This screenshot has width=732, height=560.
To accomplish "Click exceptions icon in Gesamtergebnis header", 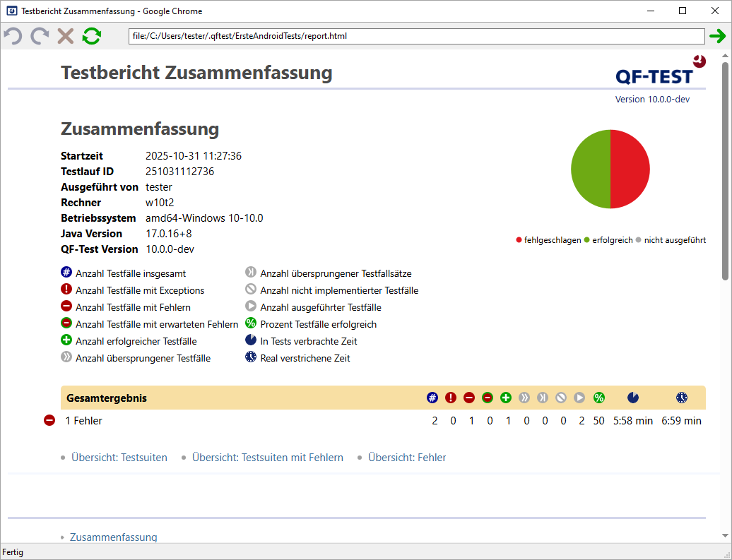I will 451,398.
